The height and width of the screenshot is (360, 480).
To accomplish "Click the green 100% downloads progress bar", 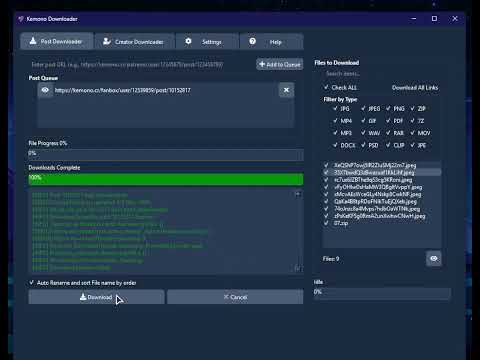I will (166, 179).
